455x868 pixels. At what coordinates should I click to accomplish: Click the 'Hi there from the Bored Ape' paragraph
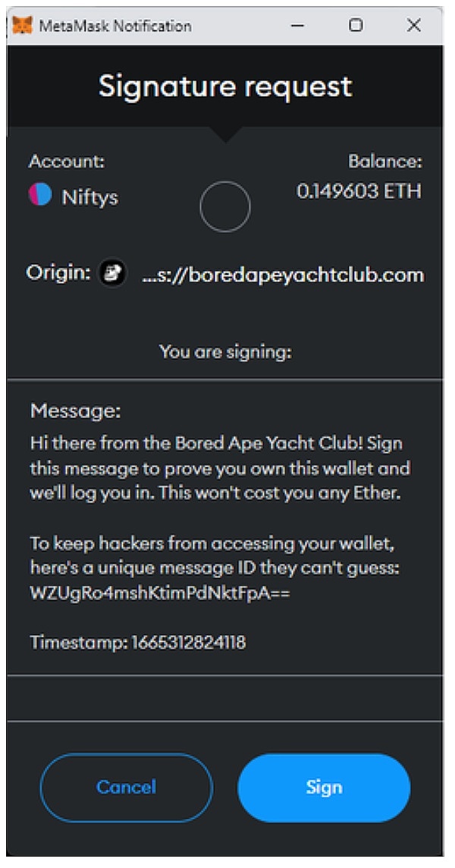click(221, 468)
